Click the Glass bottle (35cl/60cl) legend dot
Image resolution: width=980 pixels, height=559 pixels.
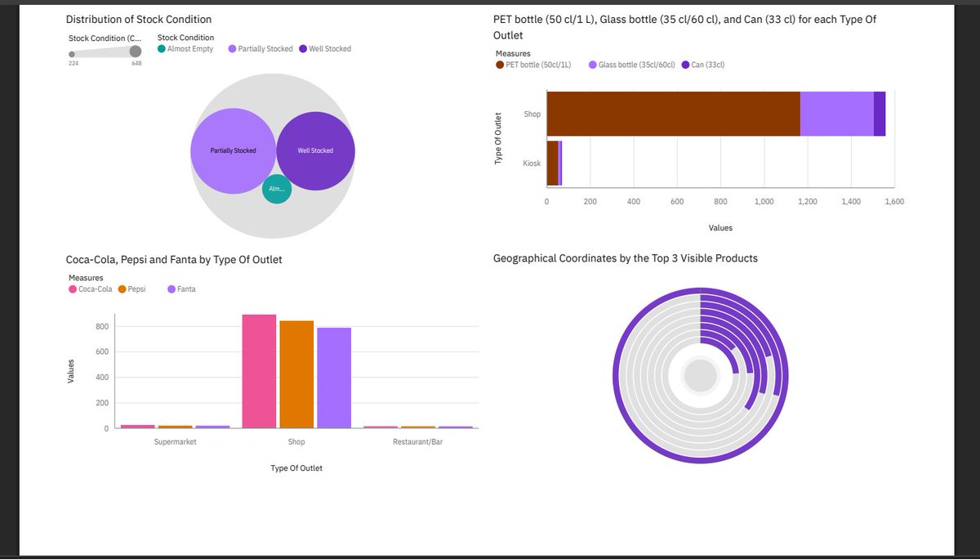coord(595,65)
